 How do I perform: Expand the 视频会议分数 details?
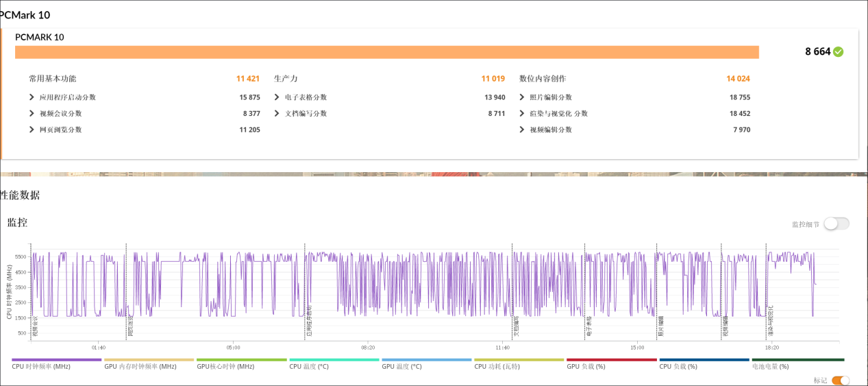[32, 114]
